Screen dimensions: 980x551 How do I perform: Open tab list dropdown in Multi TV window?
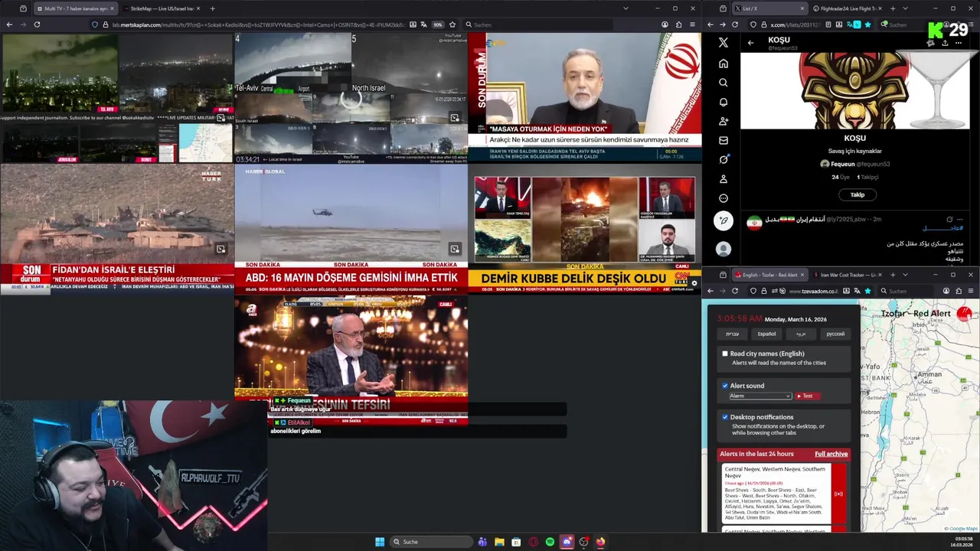pos(626,8)
